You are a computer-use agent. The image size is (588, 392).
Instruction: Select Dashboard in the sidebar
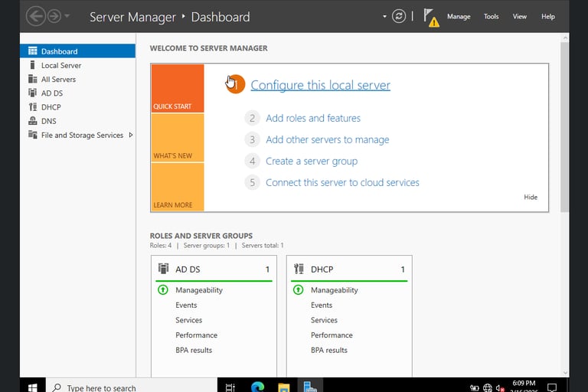77,51
